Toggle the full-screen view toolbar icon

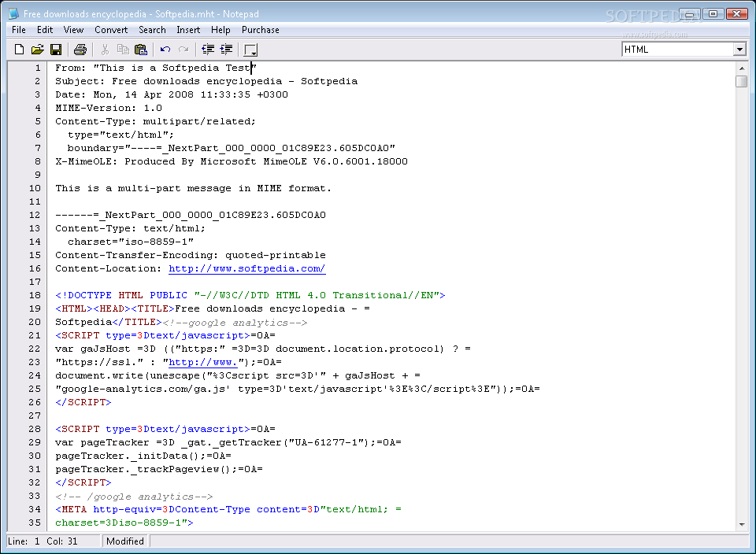pos(250,50)
